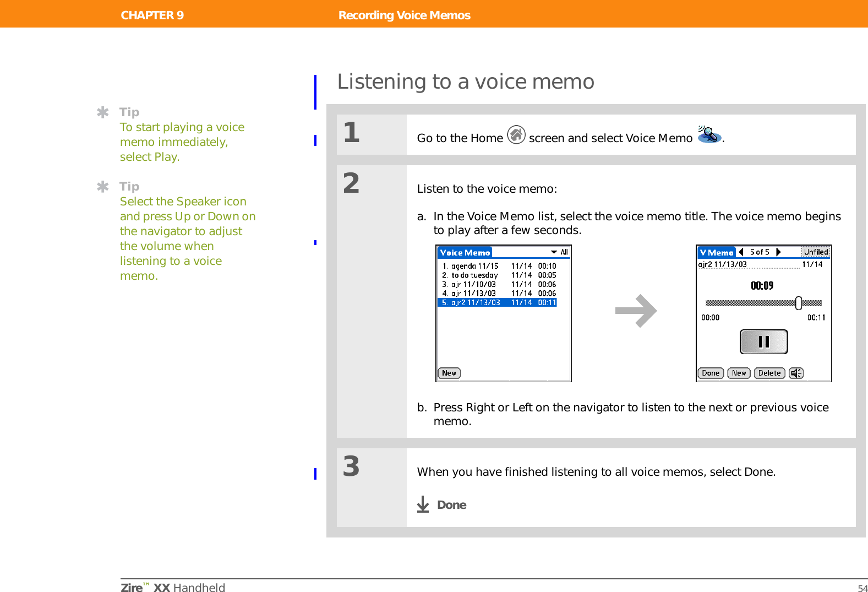This screenshot has width=868, height=592.
Task: Go to previous memo with left arrow
Action: click(x=741, y=252)
